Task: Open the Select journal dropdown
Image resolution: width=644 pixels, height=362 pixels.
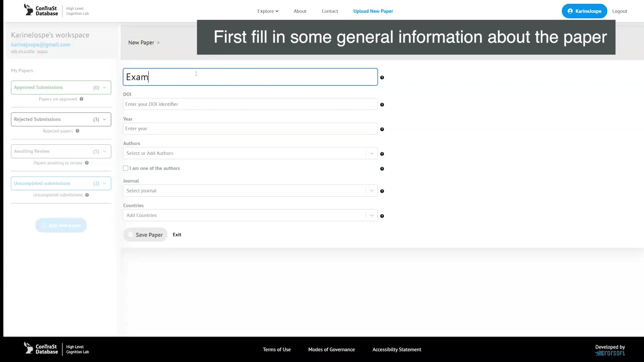Action: [x=371, y=190]
